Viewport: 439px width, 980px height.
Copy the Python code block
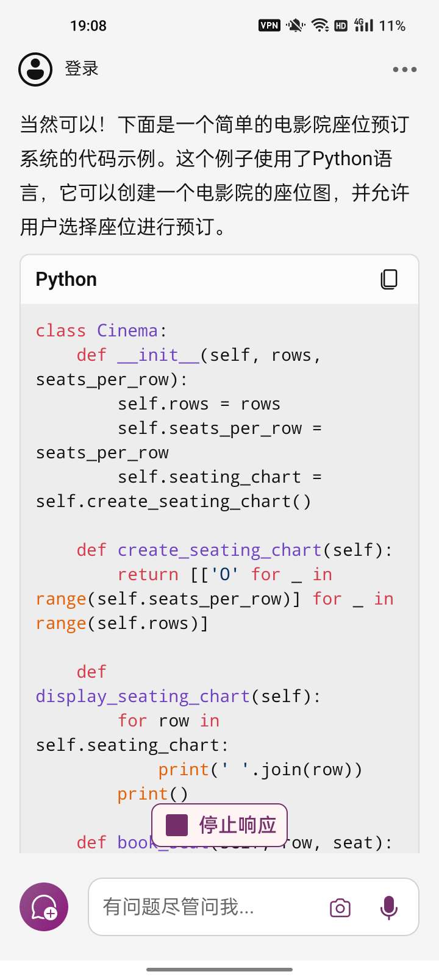(388, 279)
